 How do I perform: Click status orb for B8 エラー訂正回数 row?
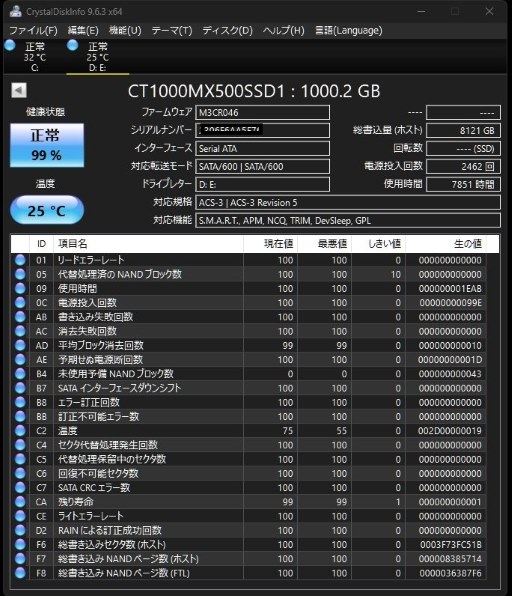click(x=20, y=402)
